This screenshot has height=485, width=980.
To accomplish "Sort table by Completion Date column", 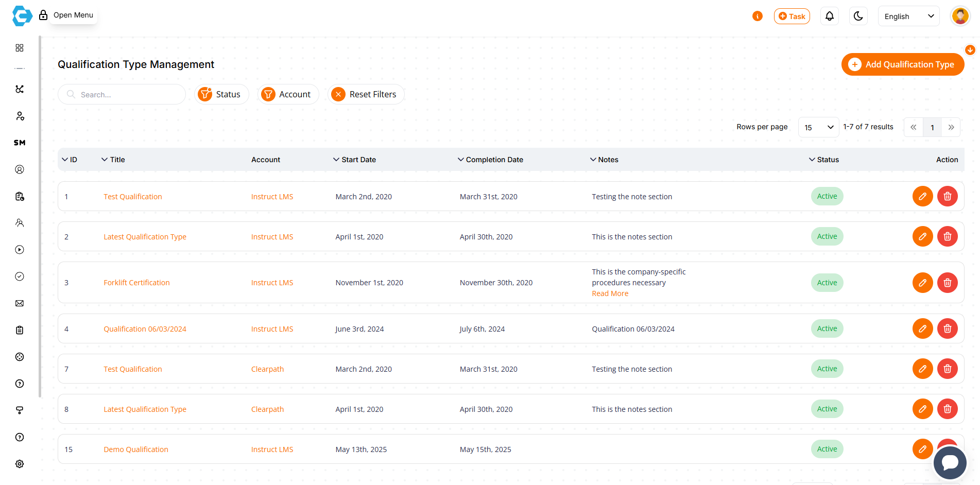I will coord(490,160).
